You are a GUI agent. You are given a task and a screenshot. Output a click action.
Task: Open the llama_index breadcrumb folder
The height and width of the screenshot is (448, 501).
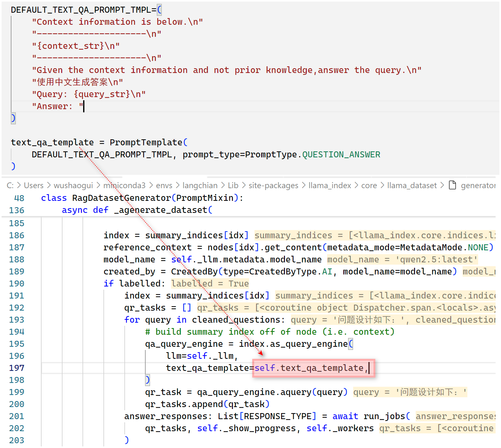pyautogui.click(x=330, y=185)
